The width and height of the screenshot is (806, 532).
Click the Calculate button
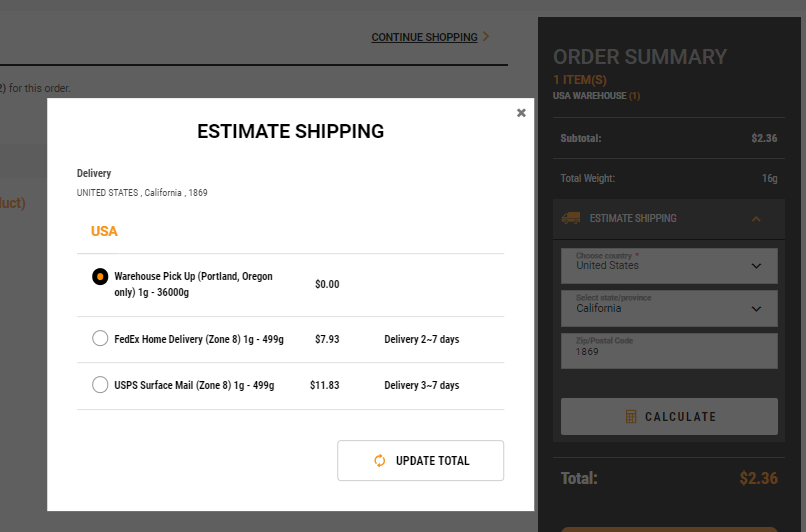pyautogui.click(x=669, y=416)
